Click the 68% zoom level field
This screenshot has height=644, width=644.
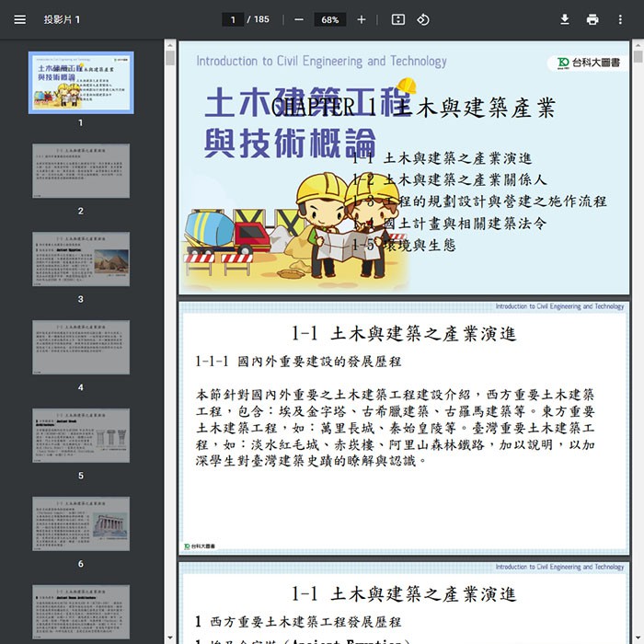coord(329,19)
